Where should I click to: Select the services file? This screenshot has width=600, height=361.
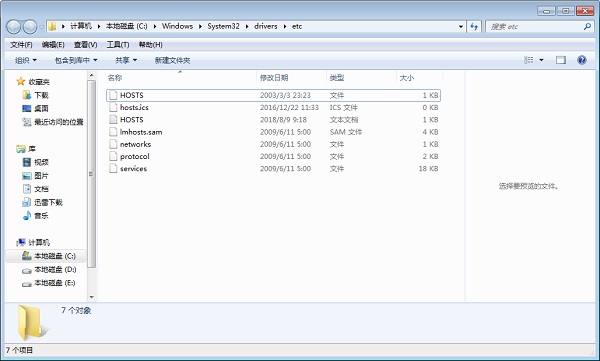273,168
